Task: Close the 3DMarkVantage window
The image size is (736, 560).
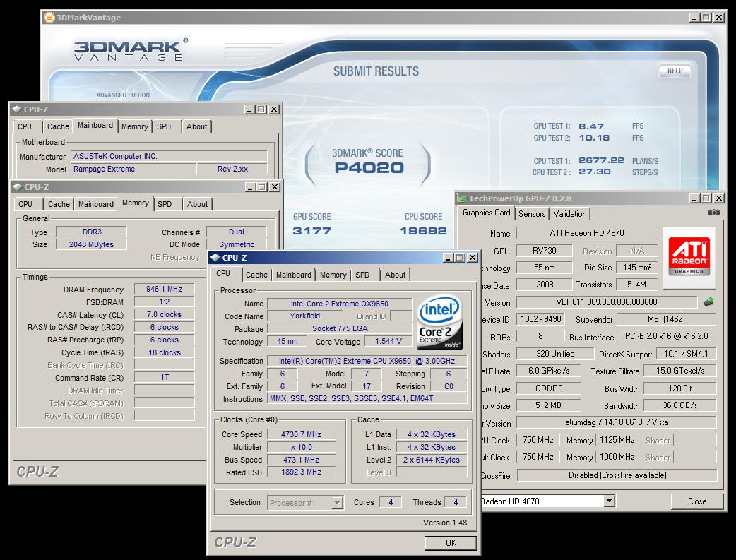Action: pos(718,18)
